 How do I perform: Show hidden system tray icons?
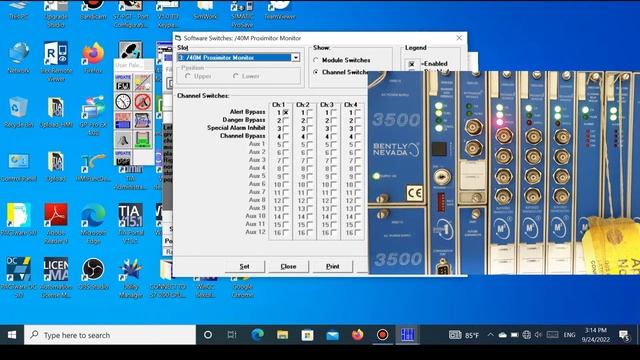click(491, 335)
